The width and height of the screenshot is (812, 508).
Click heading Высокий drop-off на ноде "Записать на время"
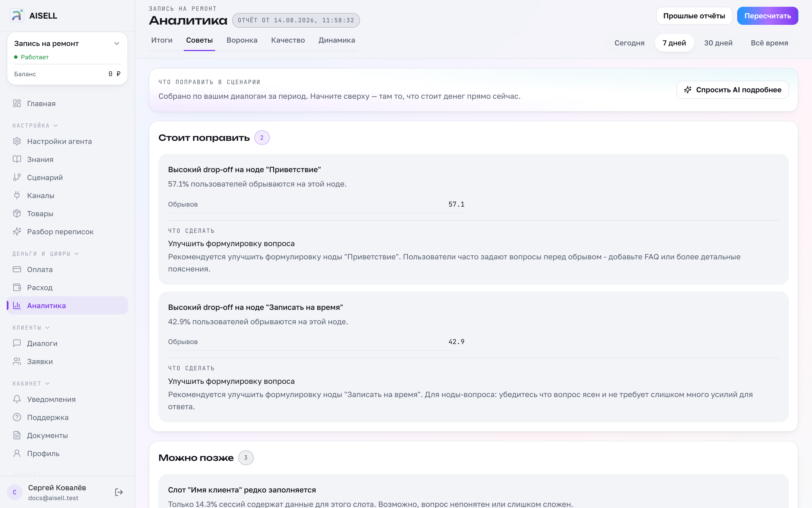pos(255,307)
